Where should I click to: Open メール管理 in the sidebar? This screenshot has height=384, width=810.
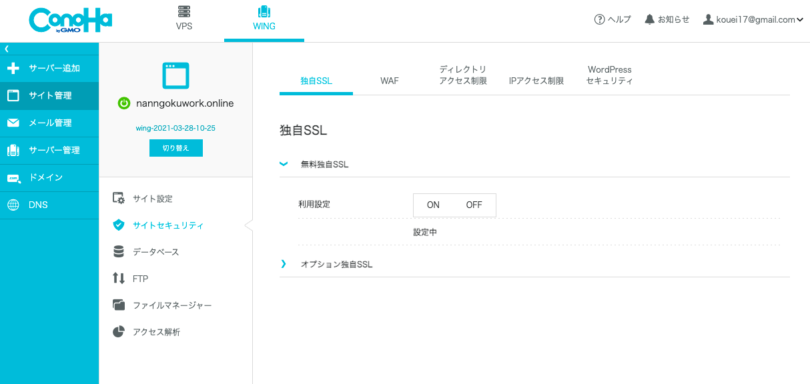pos(50,123)
